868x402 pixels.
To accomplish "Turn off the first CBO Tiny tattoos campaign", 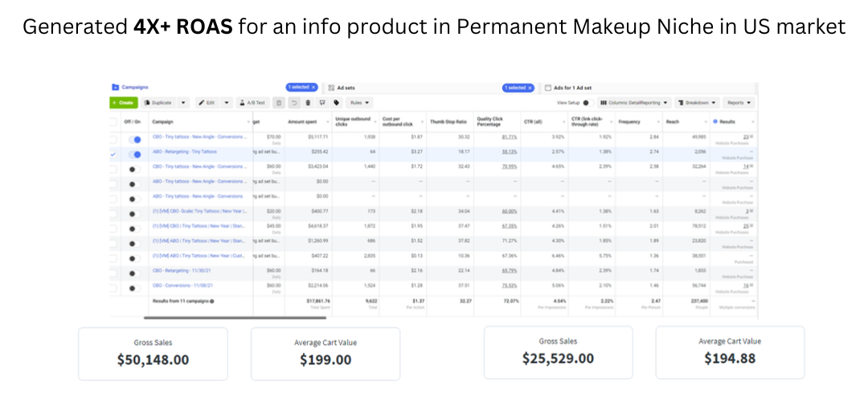I will (x=134, y=140).
